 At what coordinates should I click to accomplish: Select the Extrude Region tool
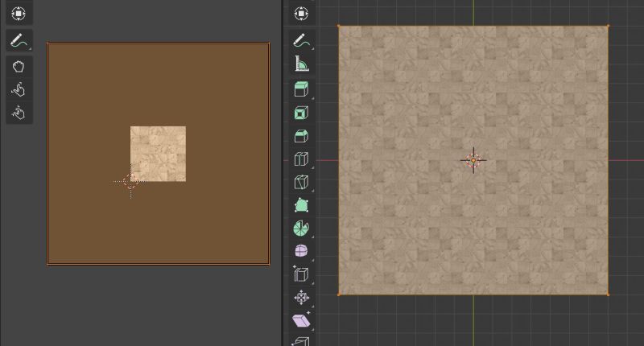[301, 89]
